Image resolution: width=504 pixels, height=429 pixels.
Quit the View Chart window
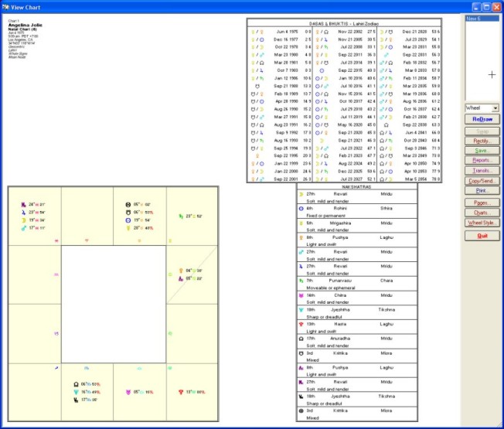482,235
